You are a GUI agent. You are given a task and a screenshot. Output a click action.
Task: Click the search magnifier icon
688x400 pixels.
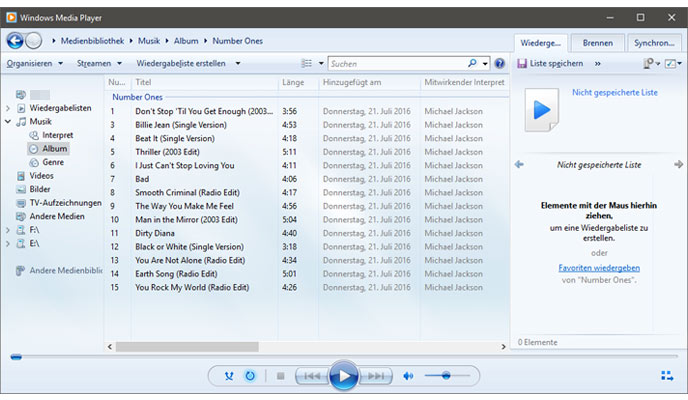472,63
